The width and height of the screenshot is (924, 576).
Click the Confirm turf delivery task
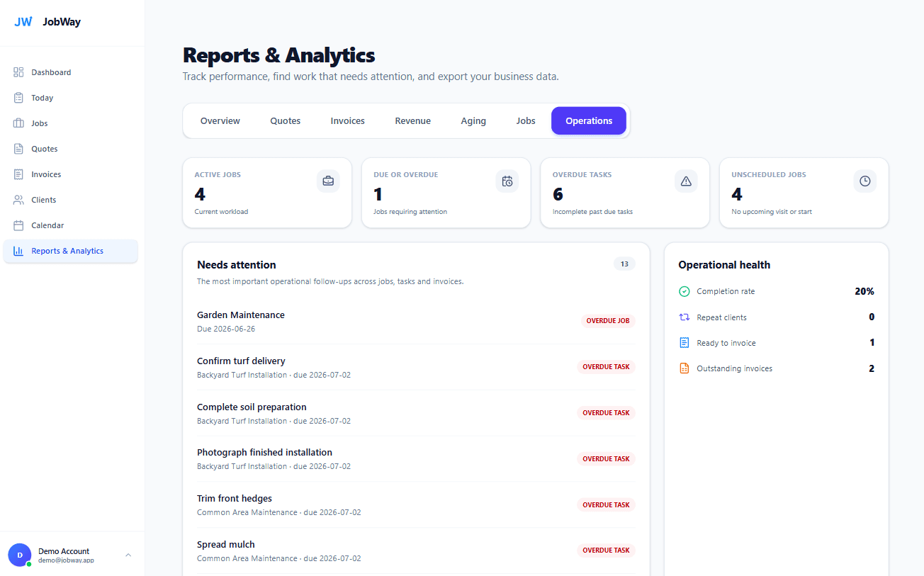pos(416,367)
